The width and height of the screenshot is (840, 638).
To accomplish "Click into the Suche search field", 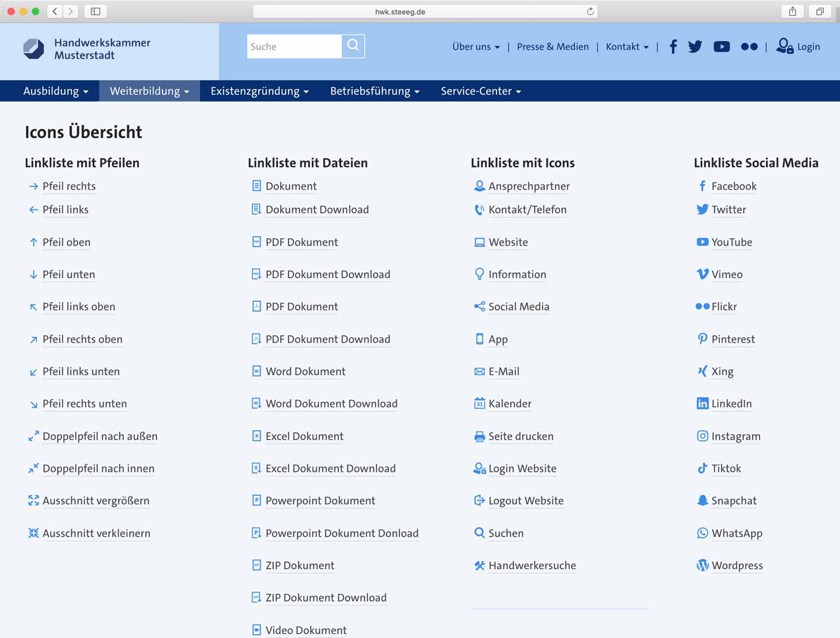I will click(294, 47).
